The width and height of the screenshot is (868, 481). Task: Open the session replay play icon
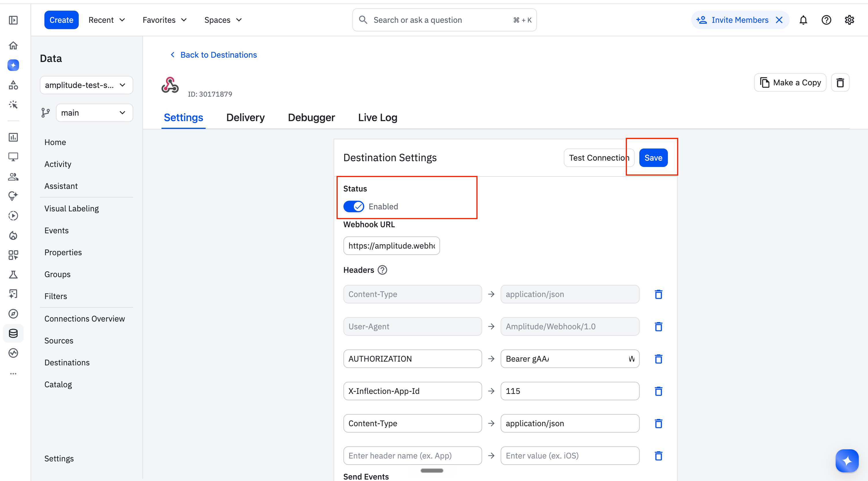(x=13, y=216)
